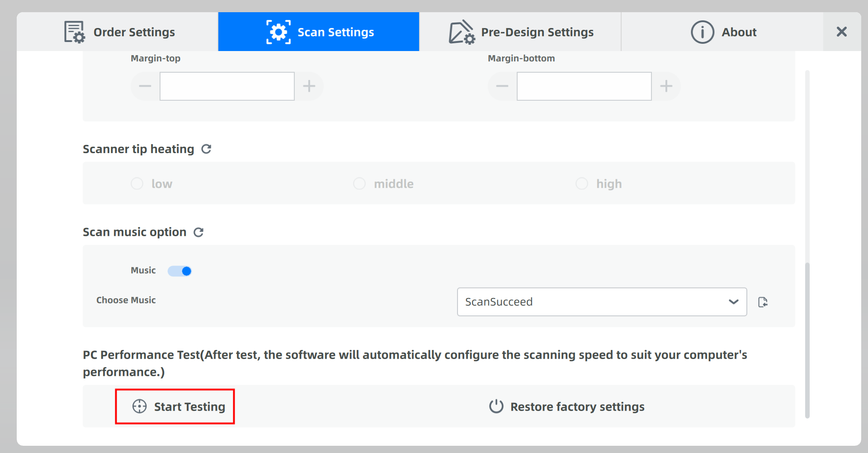Open the About tab
This screenshot has height=453, width=868.
coord(722,32)
